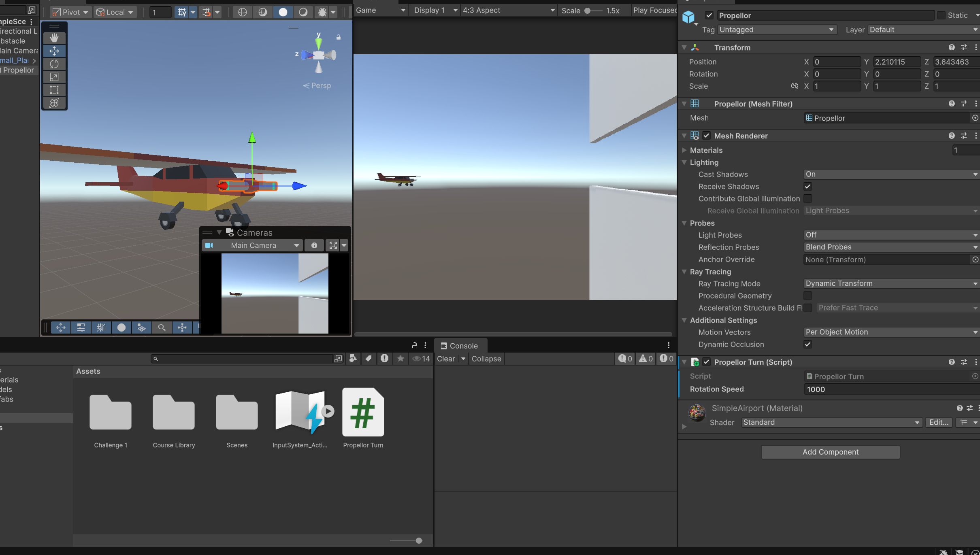The width and height of the screenshot is (980, 555).
Task: Switch to the Console tab
Action: pyautogui.click(x=460, y=346)
